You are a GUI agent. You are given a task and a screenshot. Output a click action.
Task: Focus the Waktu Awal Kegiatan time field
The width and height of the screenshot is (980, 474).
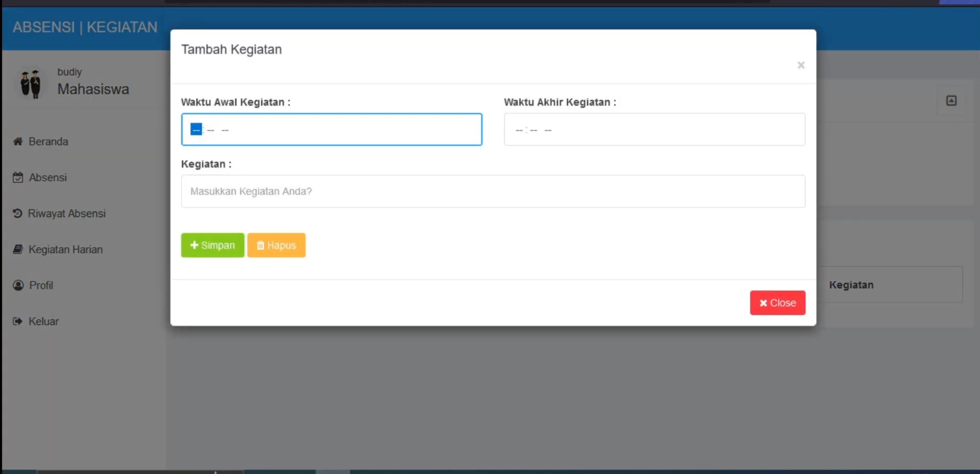(332, 130)
